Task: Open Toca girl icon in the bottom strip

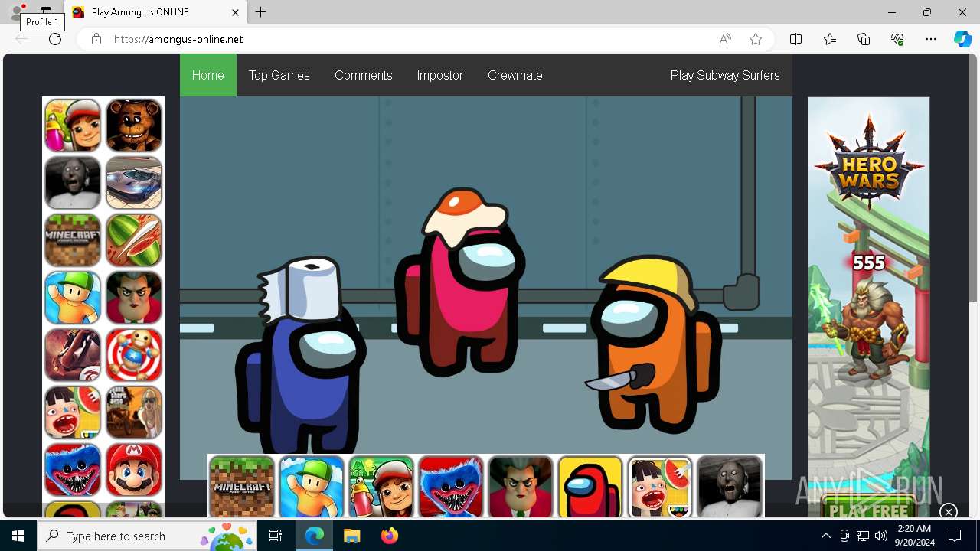Action: tap(660, 487)
